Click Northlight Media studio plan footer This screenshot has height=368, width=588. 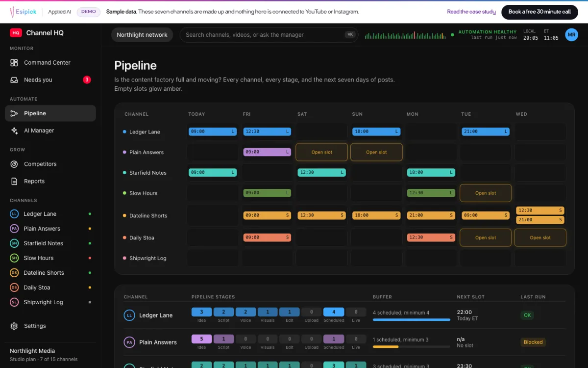click(x=50, y=355)
